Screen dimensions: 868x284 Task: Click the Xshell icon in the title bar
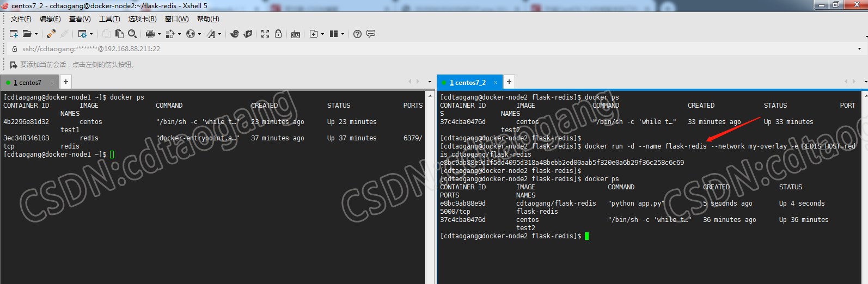[x=5, y=5]
